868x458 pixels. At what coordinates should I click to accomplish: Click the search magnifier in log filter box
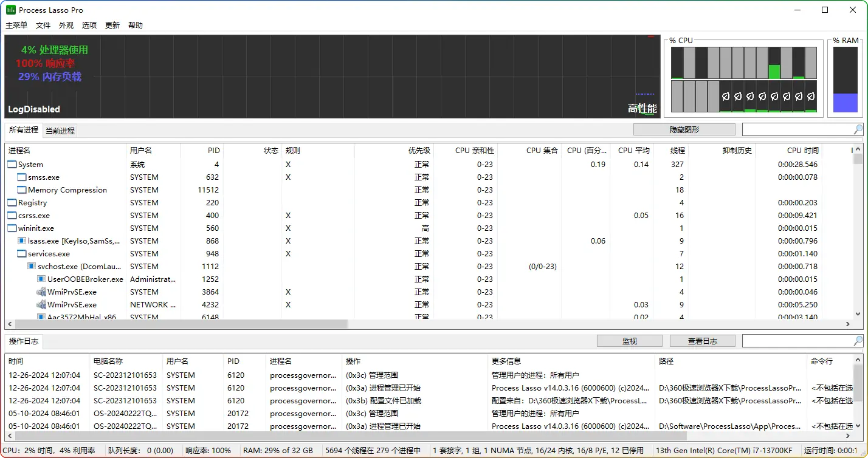pos(858,341)
